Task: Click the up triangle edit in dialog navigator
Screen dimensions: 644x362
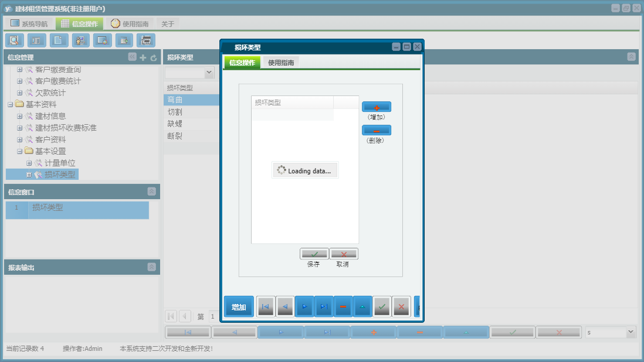Action: click(x=362, y=307)
